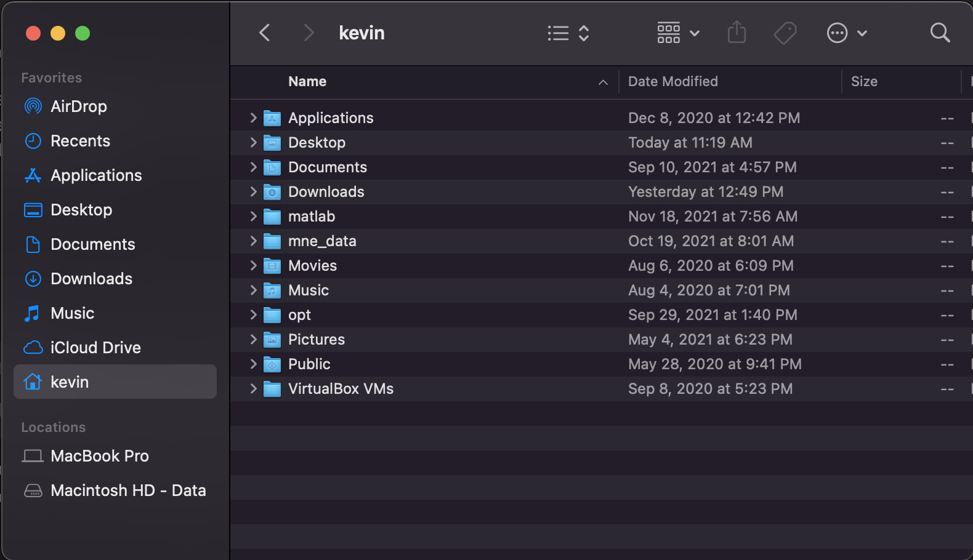
Task: Open Downloads in the sidebar Favorites
Action: coord(115,279)
